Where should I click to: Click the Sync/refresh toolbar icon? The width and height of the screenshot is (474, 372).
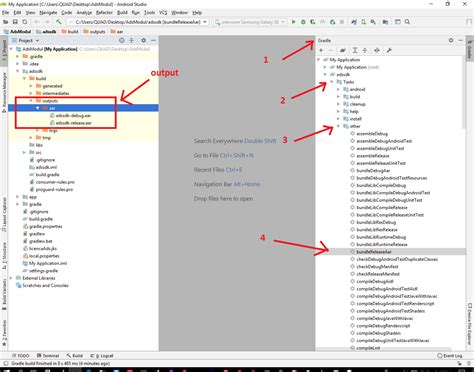tap(25, 22)
